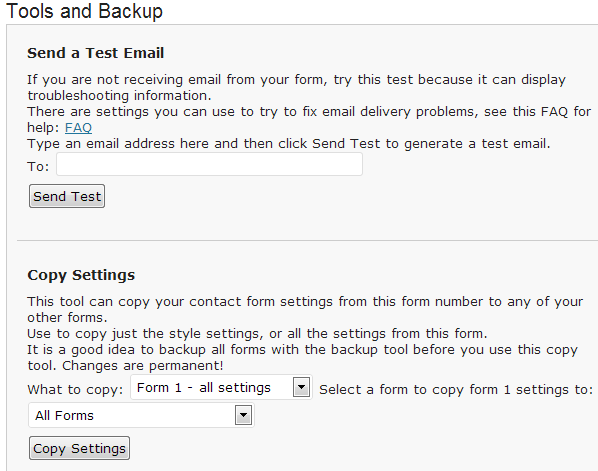598x471 pixels.
Task: Click the 'It is a good idea to backup' line
Action: [302, 350]
